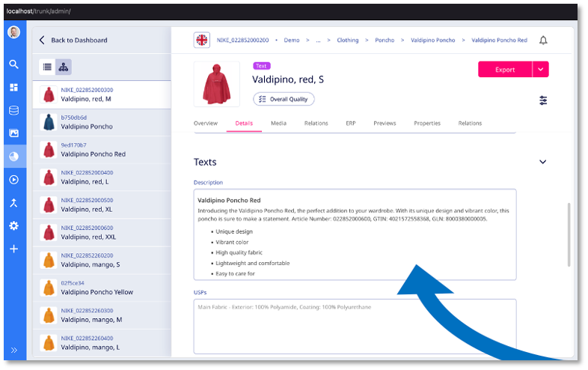Switch to the Media tab
This screenshot has width=588, height=370.
(x=278, y=123)
